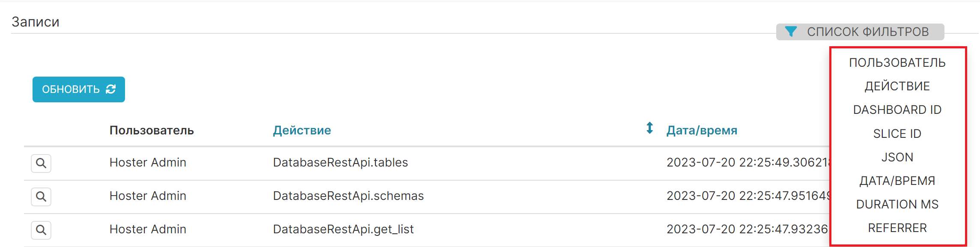Open details magnifier for DatabaseRestApi.get_list row
This screenshot has height=247, width=980.
(41, 230)
